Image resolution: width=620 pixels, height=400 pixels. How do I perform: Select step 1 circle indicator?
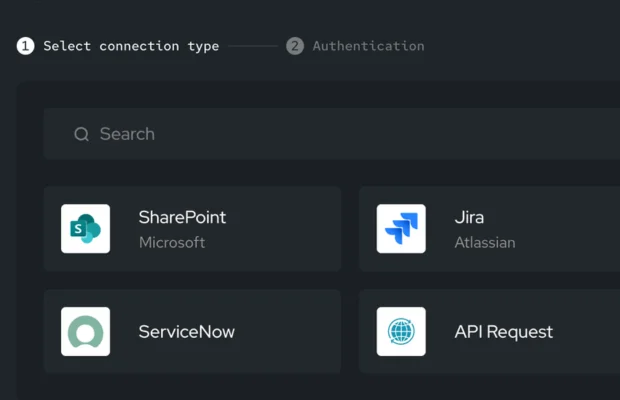coord(25,46)
